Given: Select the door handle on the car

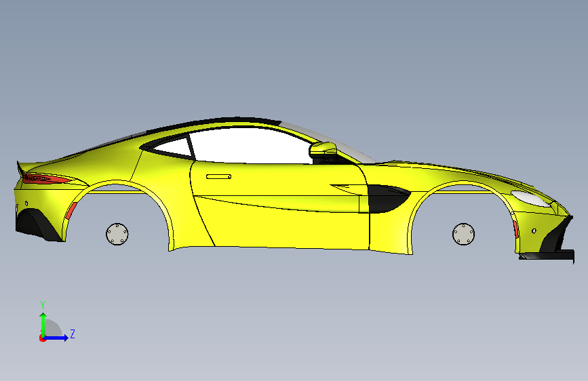Looking at the screenshot, I should coord(218,176).
